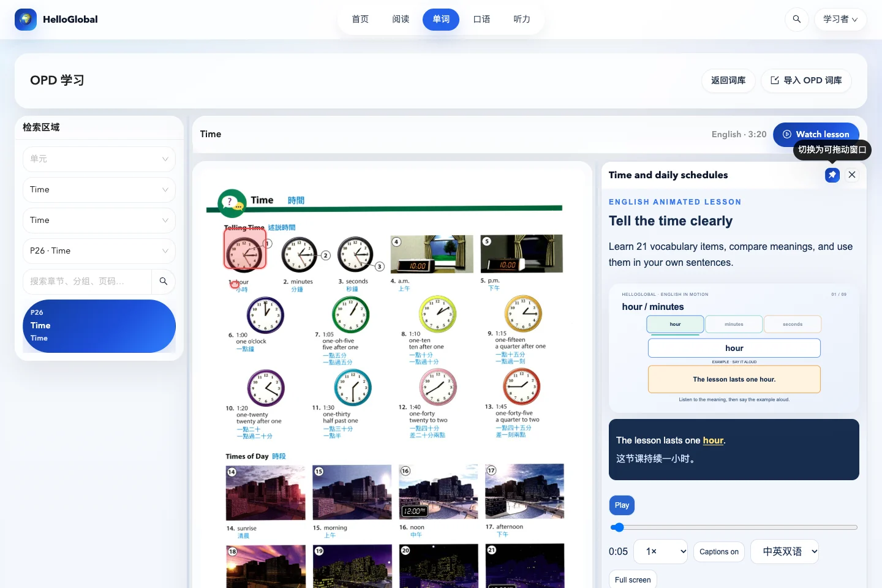Toggle the Captions on button

click(719, 552)
